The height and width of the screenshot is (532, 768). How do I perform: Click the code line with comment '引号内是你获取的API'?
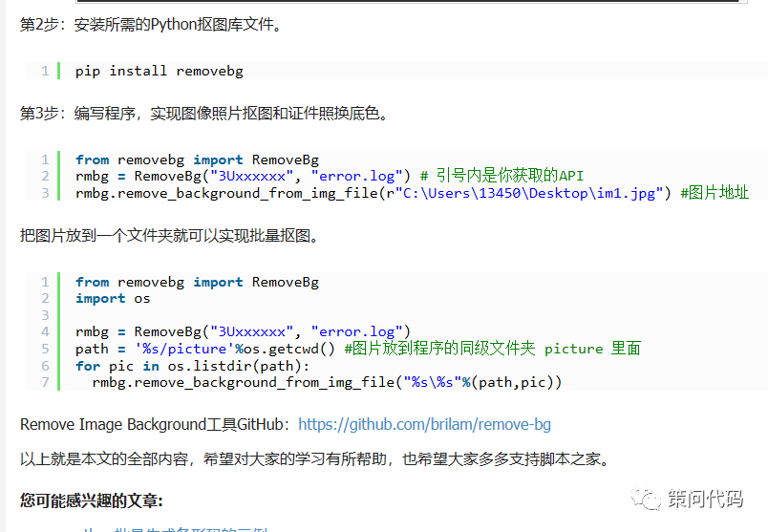pos(330,176)
